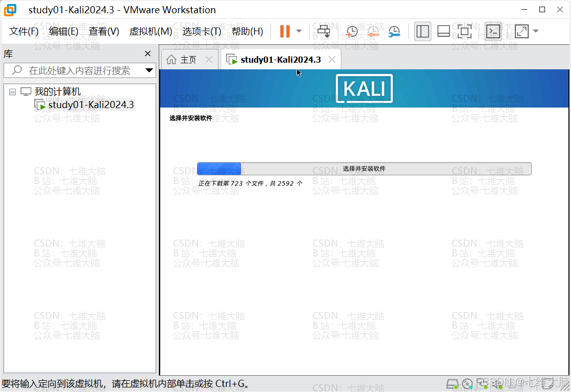
Task: Click the network adapter status icon
Action: pos(482,384)
